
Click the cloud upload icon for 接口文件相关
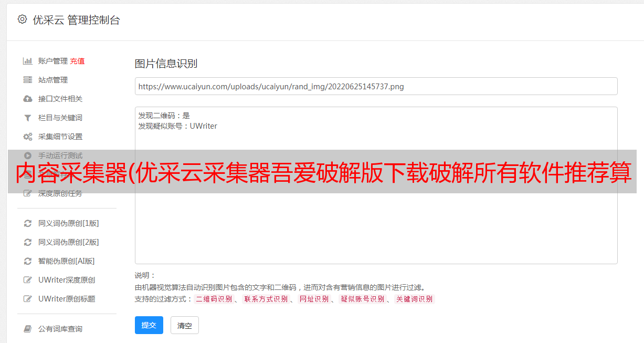pos(28,99)
